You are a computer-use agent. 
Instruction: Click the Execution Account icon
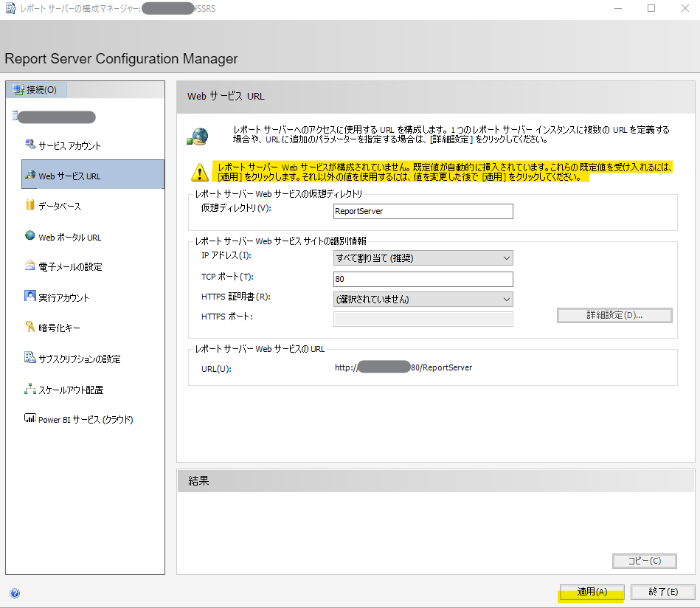pos(30,297)
